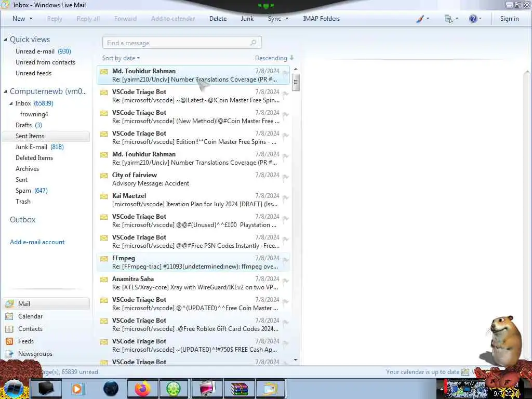532x399 pixels.
Task: Select Unread feeds
Action: click(34, 73)
